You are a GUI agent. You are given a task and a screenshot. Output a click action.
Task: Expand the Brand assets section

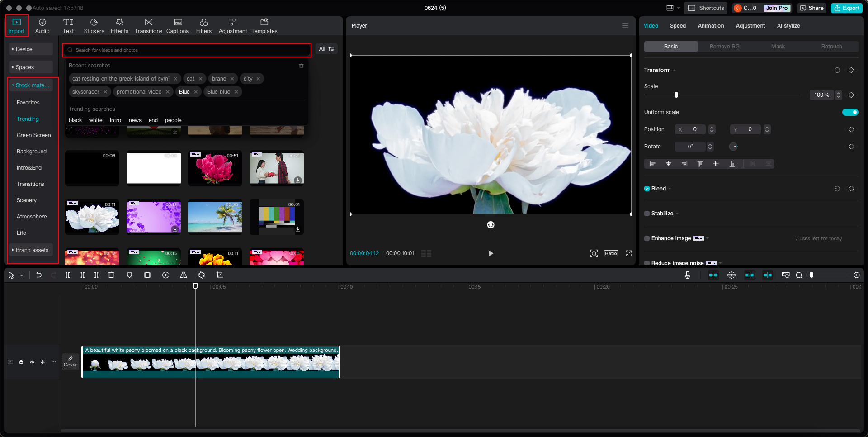pyautogui.click(x=31, y=250)
